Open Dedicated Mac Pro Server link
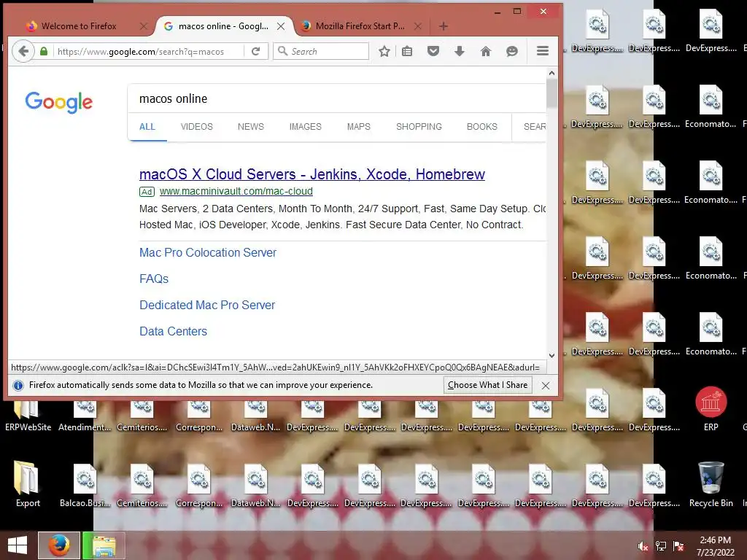This screenshot has height=560, width=747. tap(207, 305)
